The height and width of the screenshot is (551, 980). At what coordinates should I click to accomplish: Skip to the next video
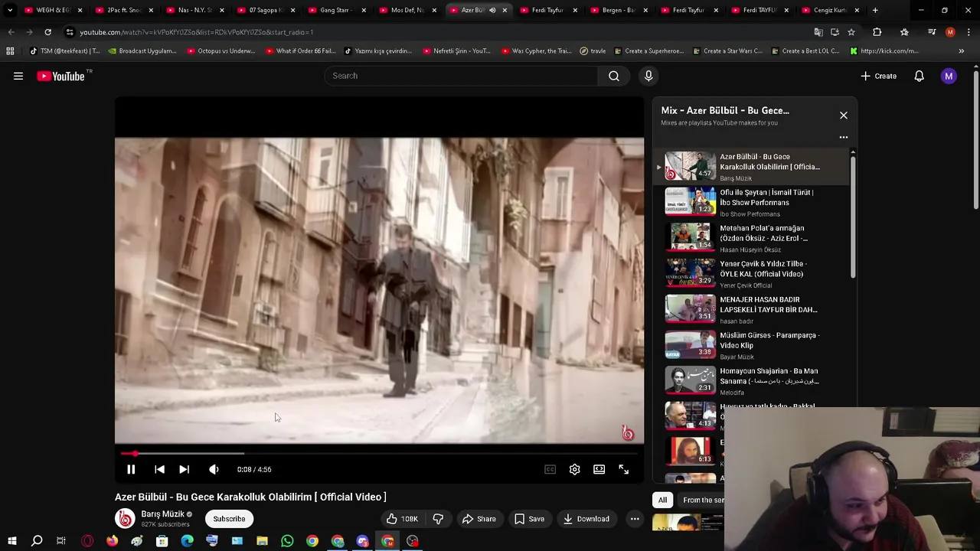click(x=184, y=469)
